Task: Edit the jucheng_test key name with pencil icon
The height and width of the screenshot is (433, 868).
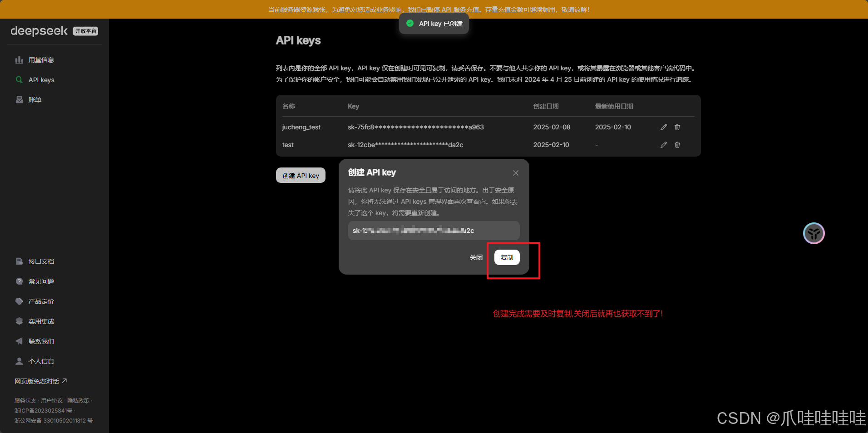Action: tap(664, 127)
